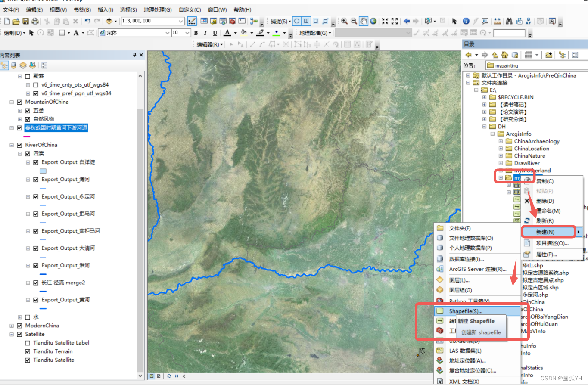This screenshot has width=588, height=385.
Task: Select the 拟定古道路系统.shp file
Action: (x=545, y=273)
